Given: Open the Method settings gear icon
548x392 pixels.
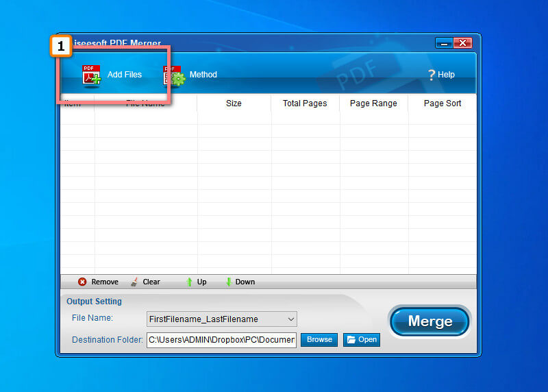Looking at the screenshot, I should point(174,75).
